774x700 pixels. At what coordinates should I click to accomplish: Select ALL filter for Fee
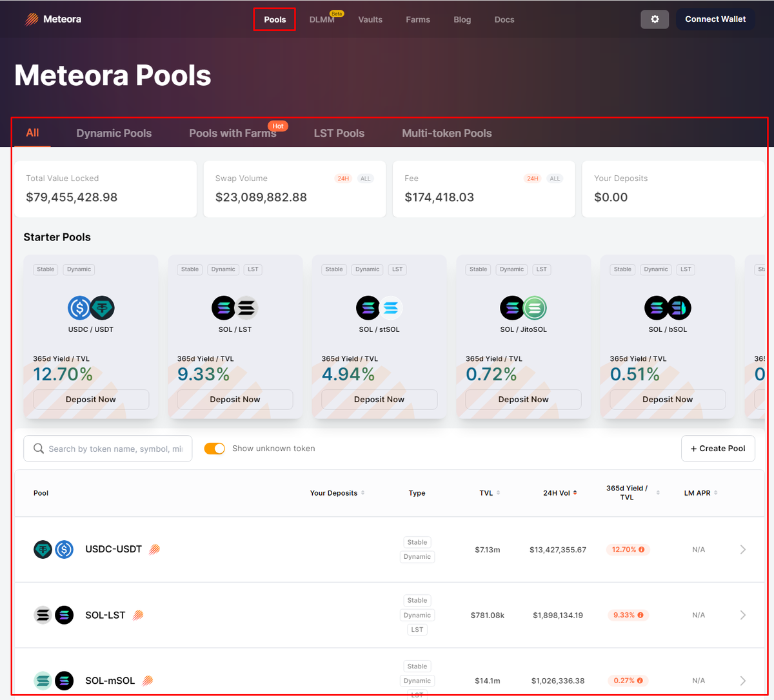(555, 179)
